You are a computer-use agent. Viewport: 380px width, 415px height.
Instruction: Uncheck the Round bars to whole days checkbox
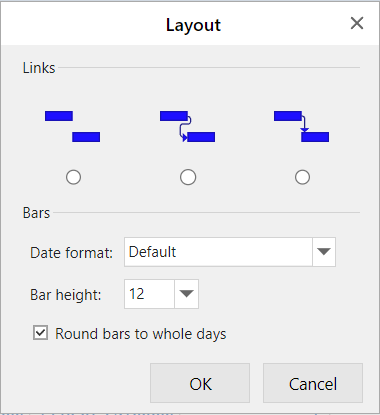coord(40,333)
